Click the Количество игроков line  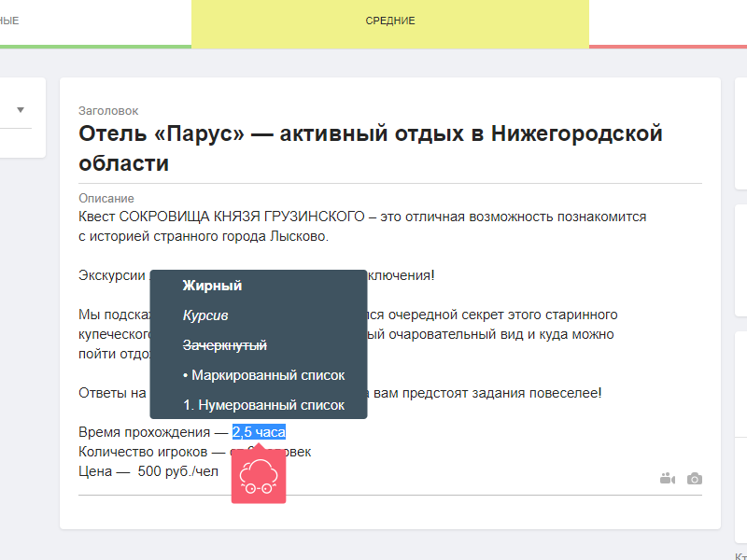(x=195, y=452)
